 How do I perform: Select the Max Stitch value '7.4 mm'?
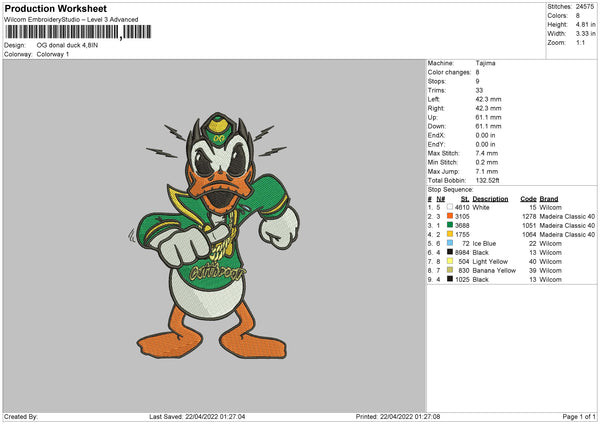point(487,153)
